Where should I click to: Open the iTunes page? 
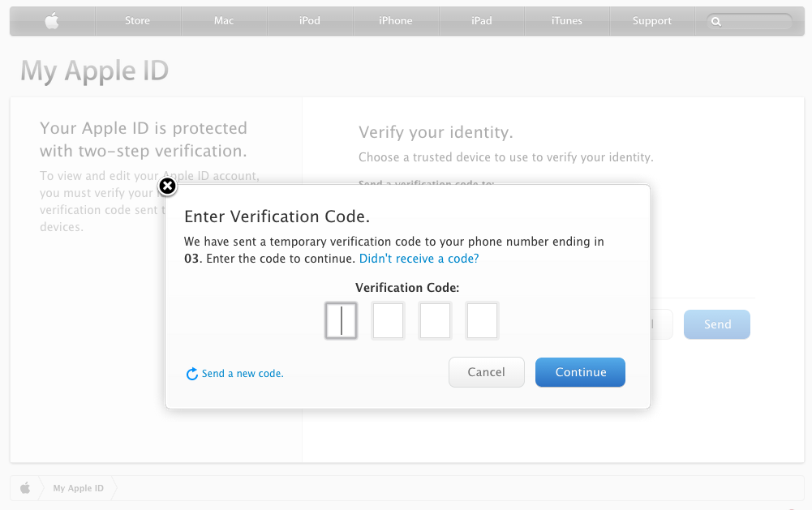click(x=566, y=21)
